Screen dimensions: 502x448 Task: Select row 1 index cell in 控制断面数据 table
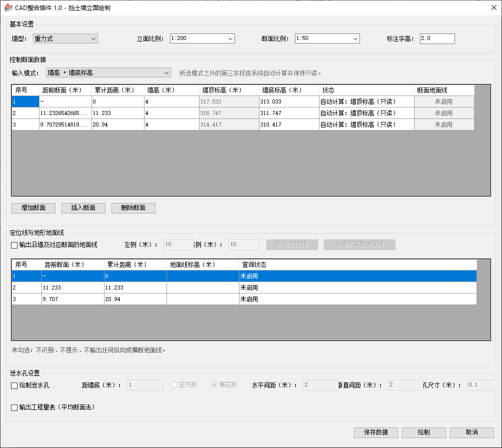tap(25, 101)
